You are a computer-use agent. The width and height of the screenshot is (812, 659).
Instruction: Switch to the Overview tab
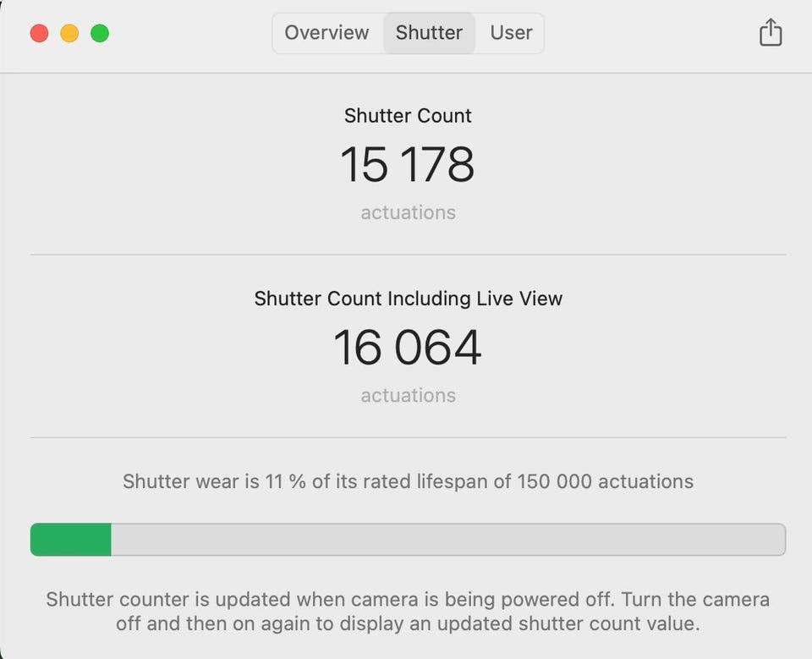pyautogui.click(x=326, y=33)
